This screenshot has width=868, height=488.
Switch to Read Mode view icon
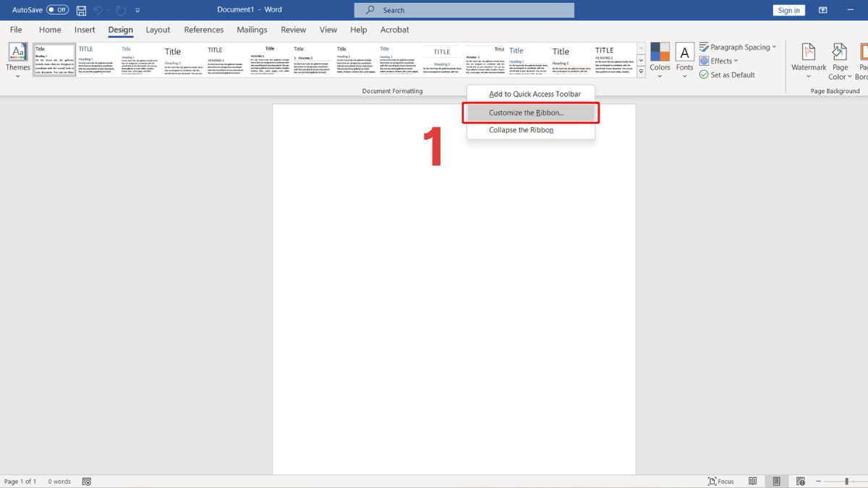pyautogui.click(x=753, y=481)
